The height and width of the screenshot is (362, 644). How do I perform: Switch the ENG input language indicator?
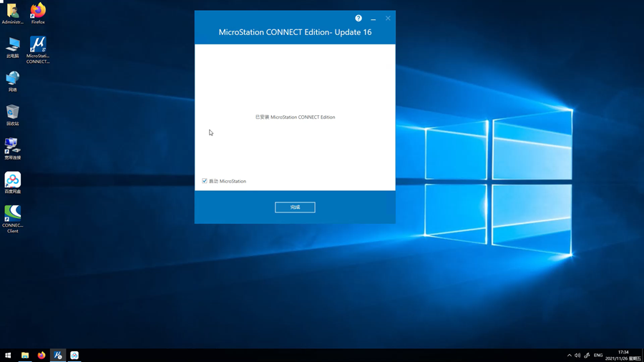tap(598, 356)
